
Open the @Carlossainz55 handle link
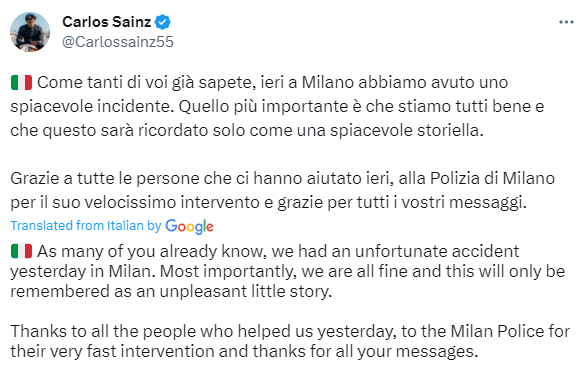(x=118, y=42)
